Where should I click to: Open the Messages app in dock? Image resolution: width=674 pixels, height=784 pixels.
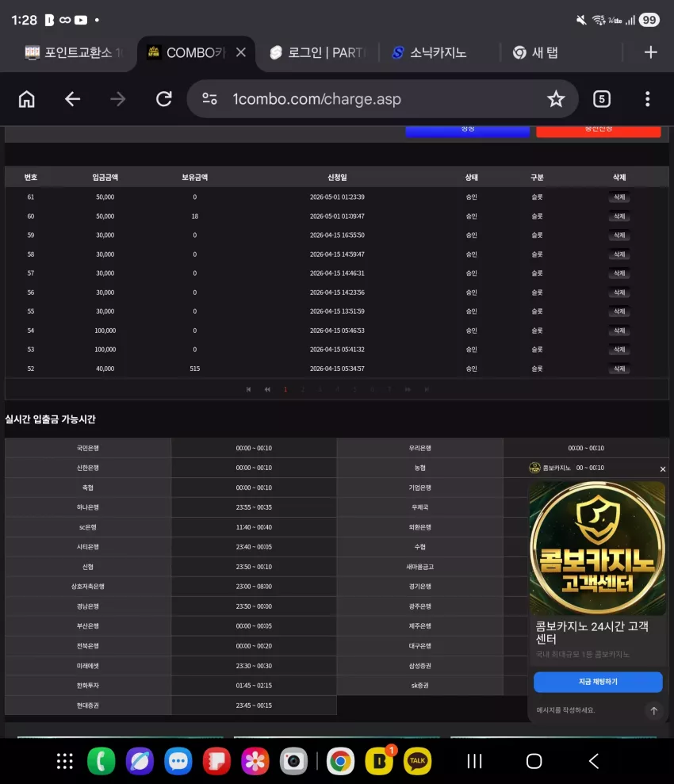click(x=178, y=761)
